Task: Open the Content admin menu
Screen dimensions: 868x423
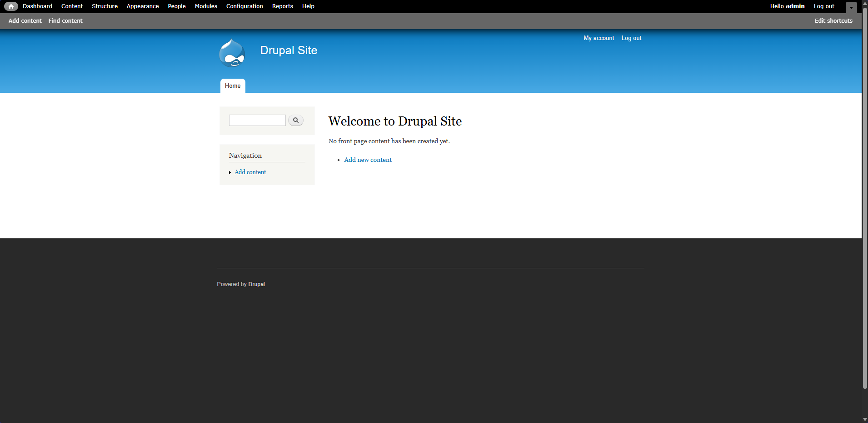Action: point(72,6)
